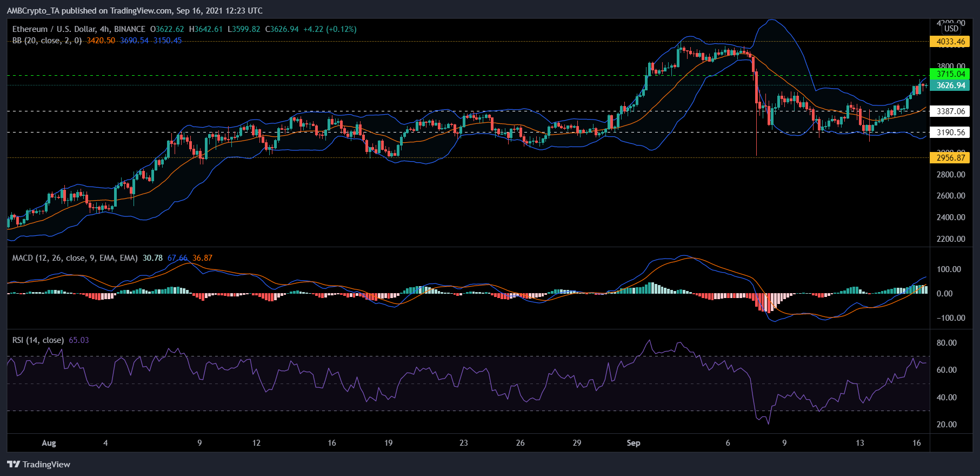Click the MACD axis value −100.00
Image resolution: width=980 pixels, height=476 pixels.
tap(951, 318)
